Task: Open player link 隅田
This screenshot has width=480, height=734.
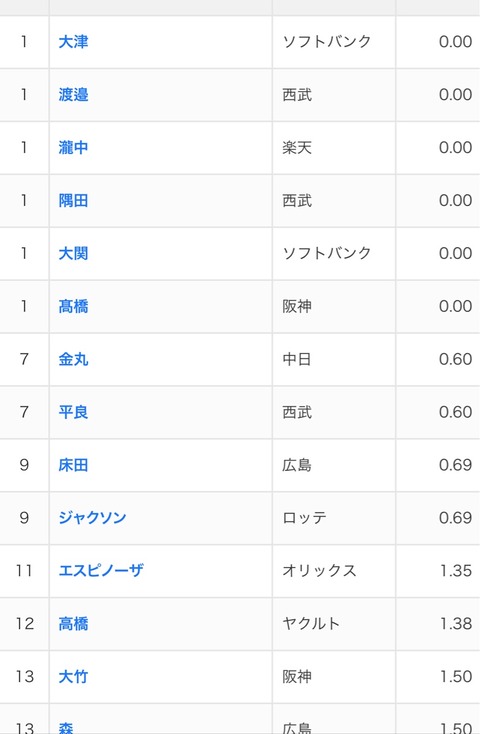Action: pyautogui.click(x=73, y=200)
